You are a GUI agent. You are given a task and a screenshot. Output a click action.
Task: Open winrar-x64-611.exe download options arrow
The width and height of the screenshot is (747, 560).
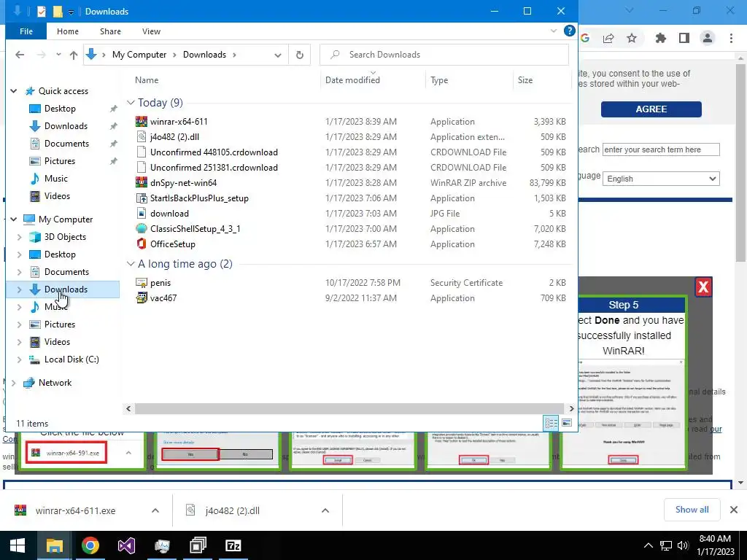[155, 510]
